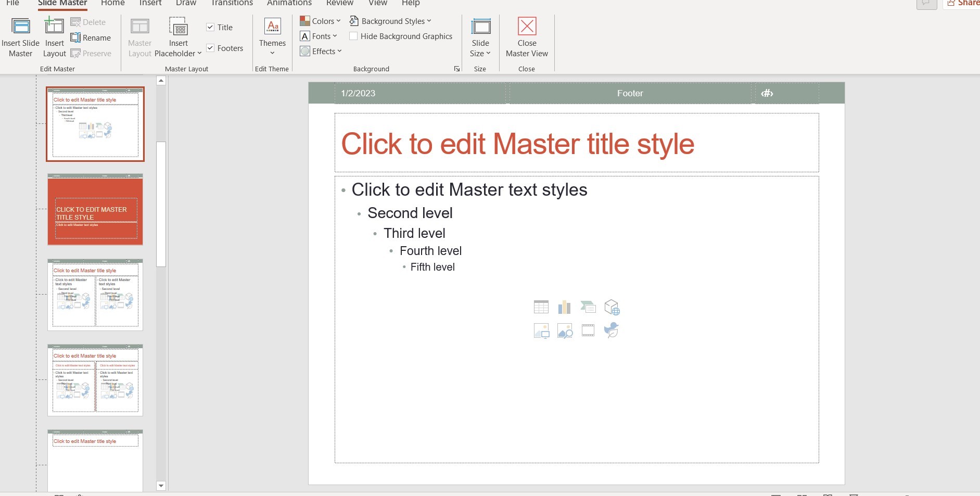
Task: Click the Share button
Action: (x=962, y=3)
